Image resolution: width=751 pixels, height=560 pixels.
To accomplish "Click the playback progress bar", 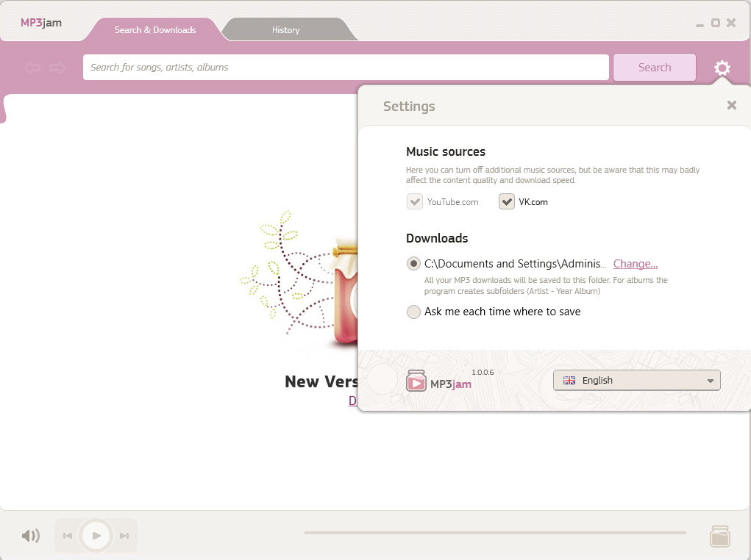I will tap(495, 532).
